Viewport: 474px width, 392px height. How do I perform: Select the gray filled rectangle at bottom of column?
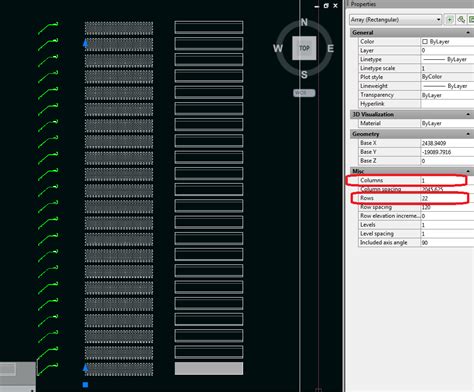[209, 368]
